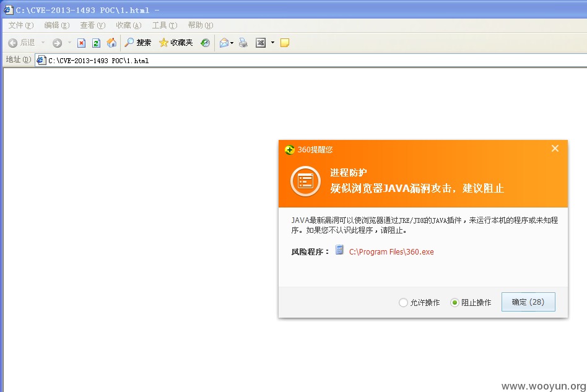Expand the Mail button dropdown arrow
The width and height of the screenshot is (587, 392).
coord(232,43)
